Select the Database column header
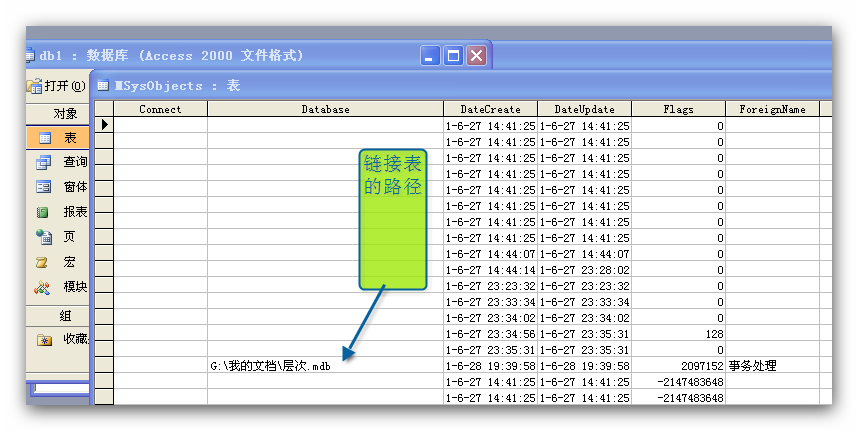The width and height of the screenshot is (858, 431). click(x=326, y=109)
